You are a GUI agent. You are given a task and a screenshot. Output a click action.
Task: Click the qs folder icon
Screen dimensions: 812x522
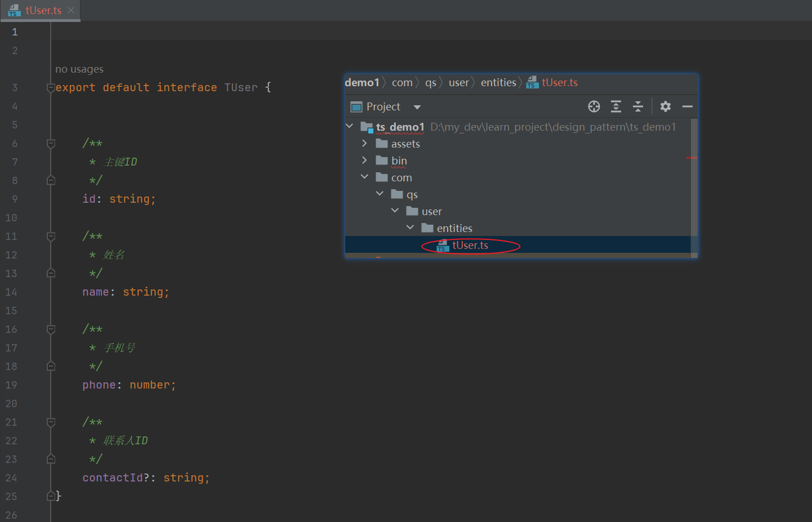click(397, 194)
